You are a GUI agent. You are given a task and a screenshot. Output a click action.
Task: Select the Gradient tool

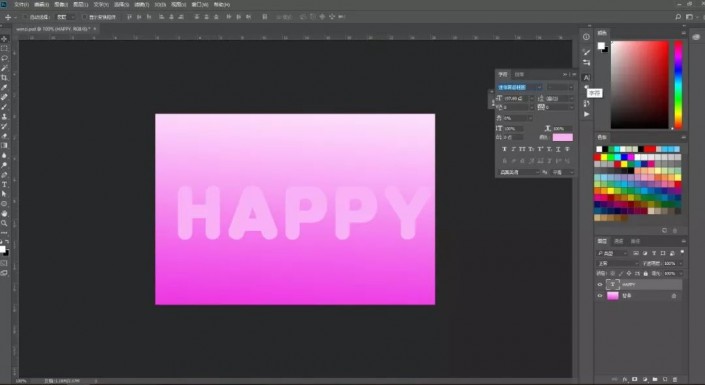4,146
